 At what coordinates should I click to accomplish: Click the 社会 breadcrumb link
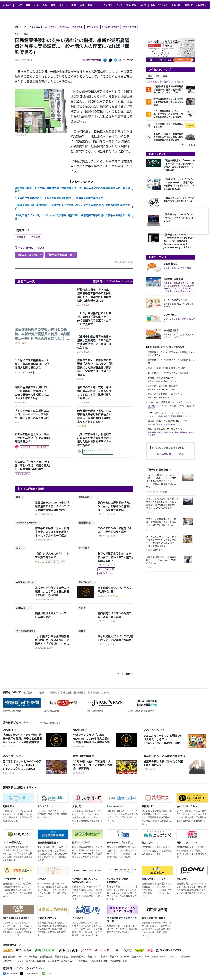(26, 33)
